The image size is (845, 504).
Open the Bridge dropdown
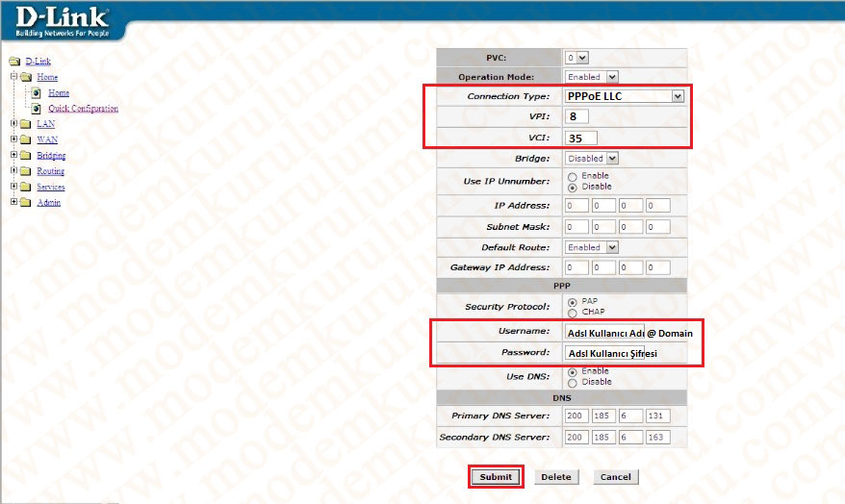591,159
